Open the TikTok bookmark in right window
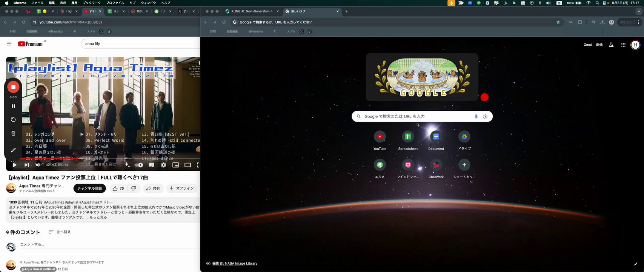644x272 pixels. pos(309,31)
